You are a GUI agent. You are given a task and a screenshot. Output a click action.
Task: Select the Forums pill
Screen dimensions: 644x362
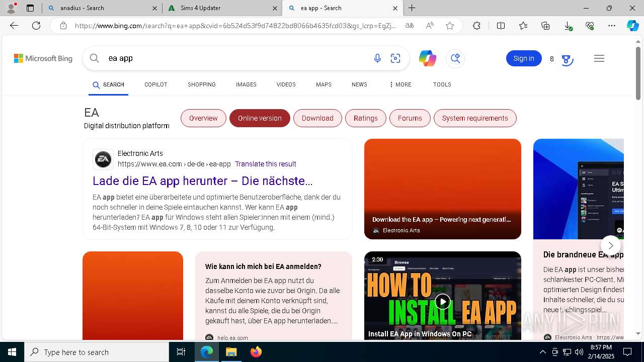coord(410,118)
